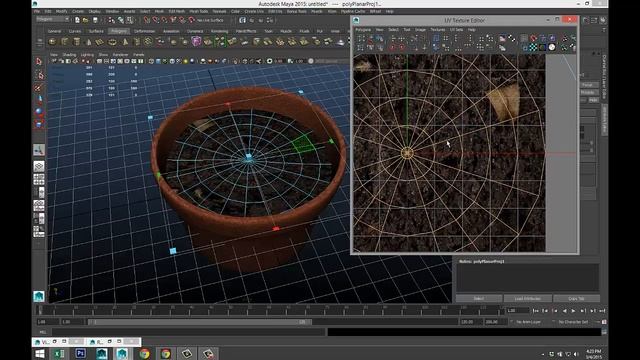Switch to the Surfaces shelf tab

(96, 31)
